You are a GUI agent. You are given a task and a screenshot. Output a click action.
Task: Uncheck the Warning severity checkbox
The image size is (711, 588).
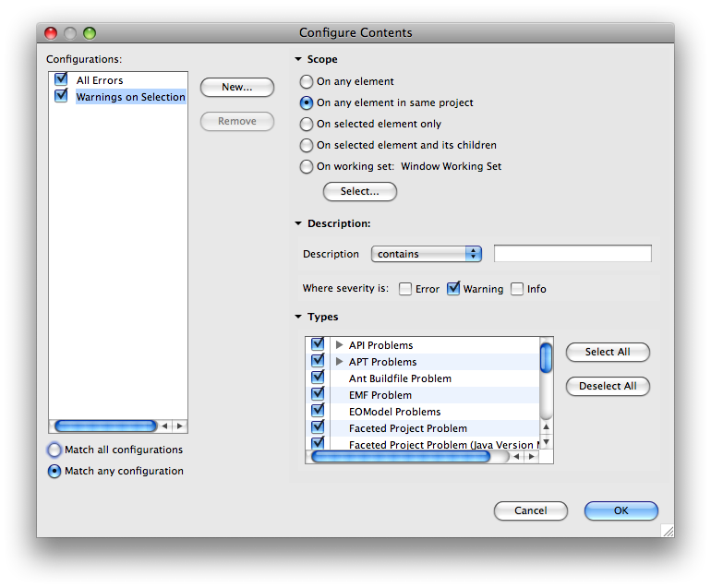(453, 289)
